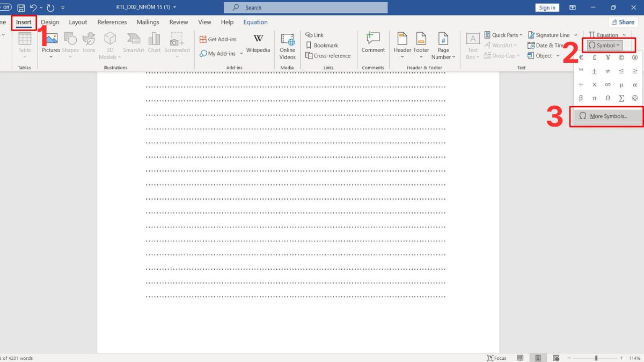Choose More Symbols... from symbol menu
Viewport: 644px width, 362px height.
[607, 116]
